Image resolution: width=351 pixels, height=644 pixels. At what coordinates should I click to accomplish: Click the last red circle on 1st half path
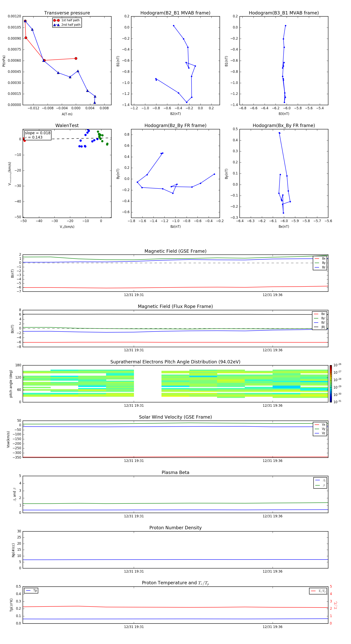pos(76,59)
